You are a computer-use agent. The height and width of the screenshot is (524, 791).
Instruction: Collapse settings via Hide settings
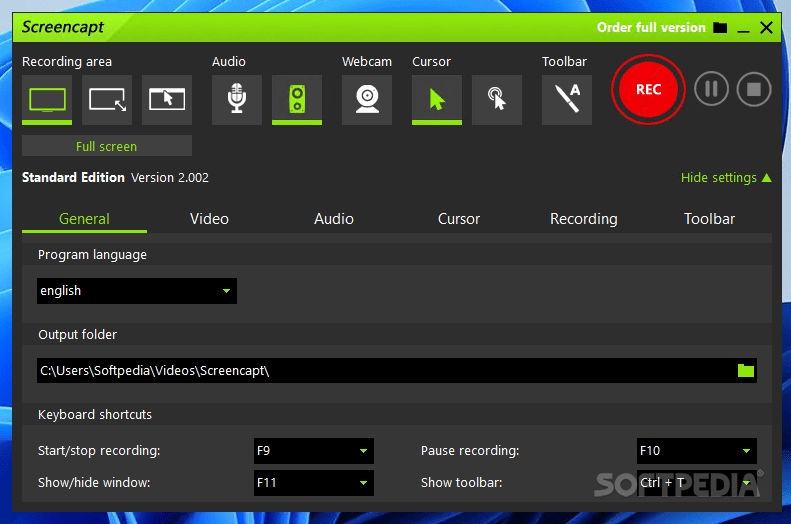pos(726,178)
